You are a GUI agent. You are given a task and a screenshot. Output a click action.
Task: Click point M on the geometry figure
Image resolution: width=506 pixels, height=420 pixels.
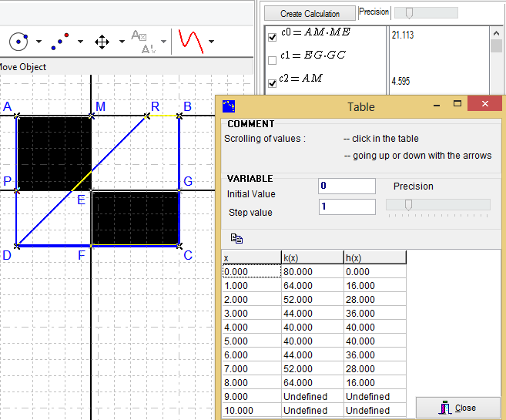92,116
